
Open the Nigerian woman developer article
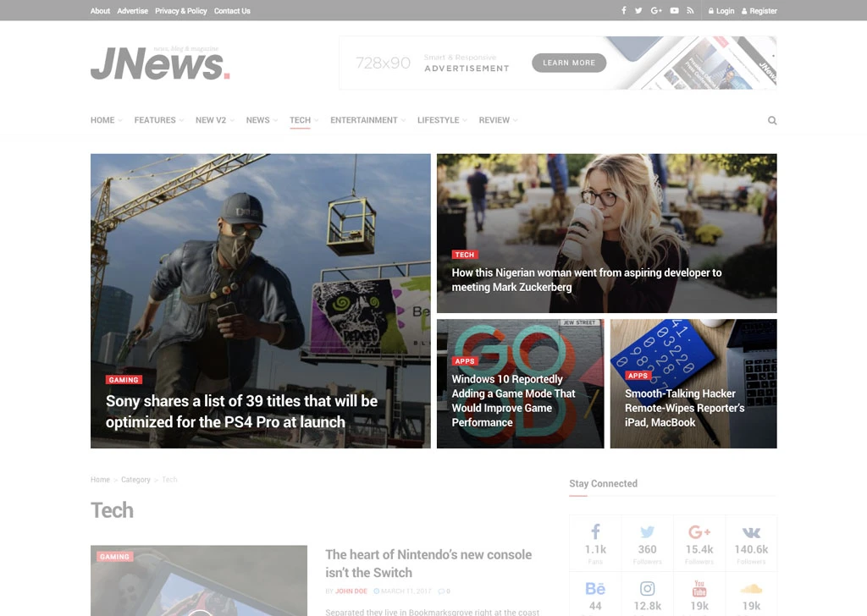pos(587,279)
